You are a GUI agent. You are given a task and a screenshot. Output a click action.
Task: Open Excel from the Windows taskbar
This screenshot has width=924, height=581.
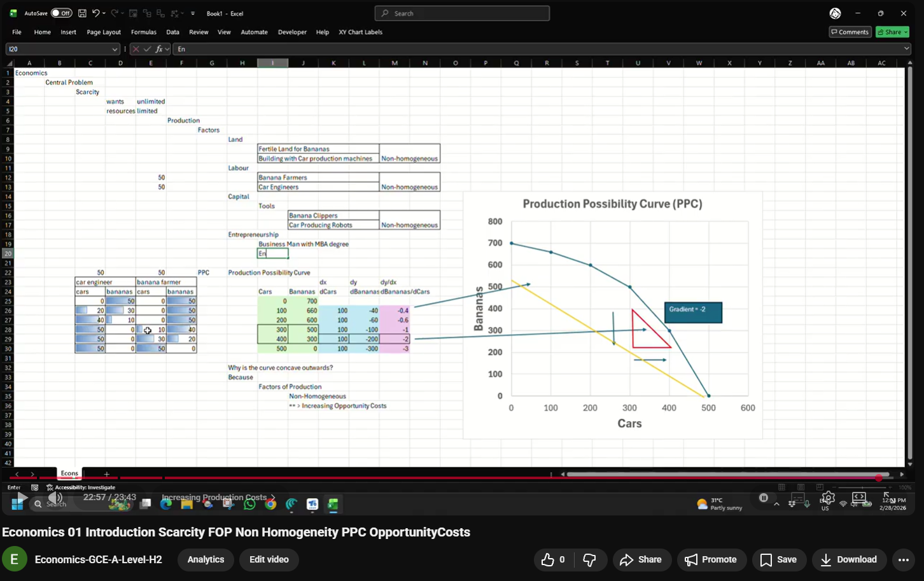tap(333, 503)
